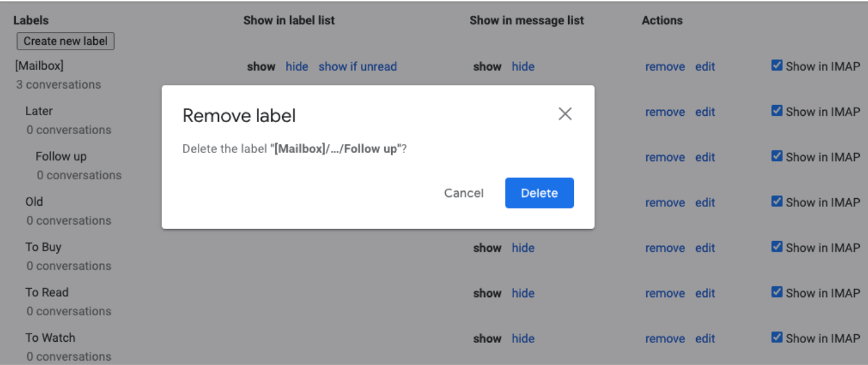Click the Create new label button
The height and width of the screenshot is (365, 868).
pos(66,42)
